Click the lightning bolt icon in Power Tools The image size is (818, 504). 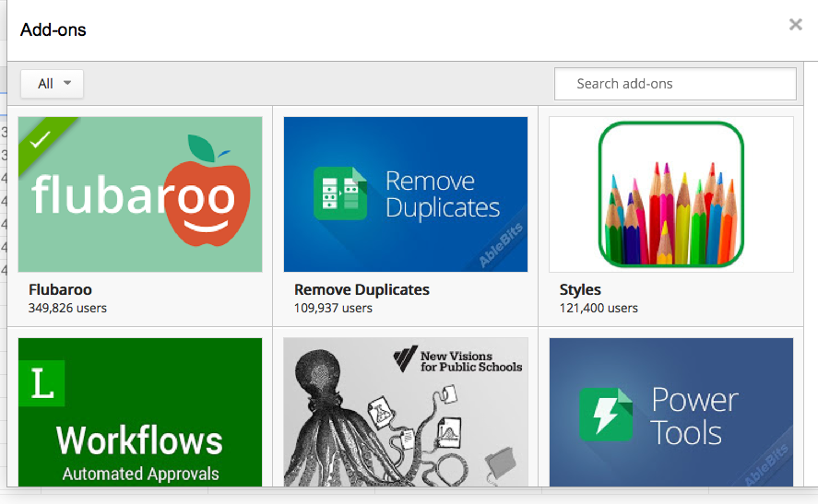pyautogui.click(x=606, y=415)
